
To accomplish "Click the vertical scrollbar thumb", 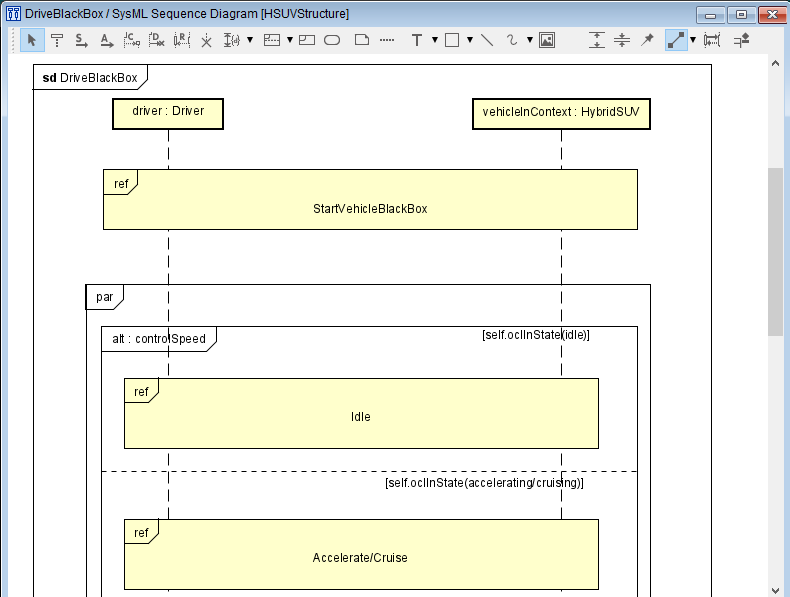I will [775, 252].
